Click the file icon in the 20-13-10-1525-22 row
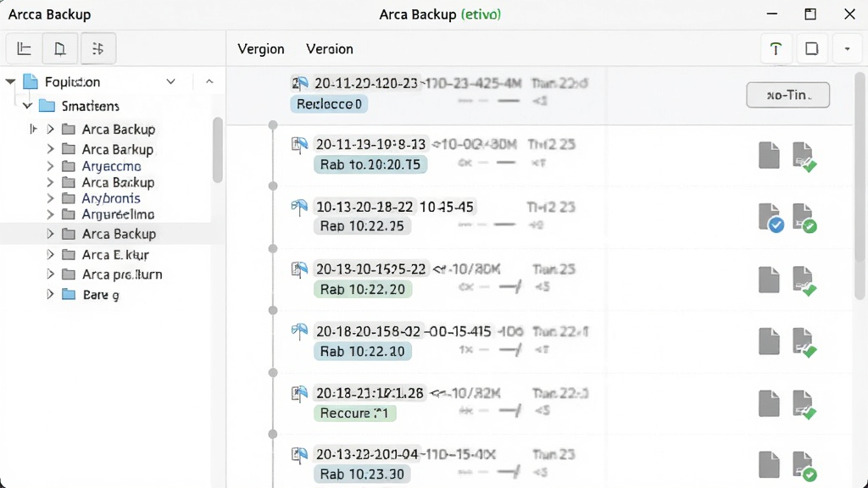 pyautogui.click(x=769, y=280)
